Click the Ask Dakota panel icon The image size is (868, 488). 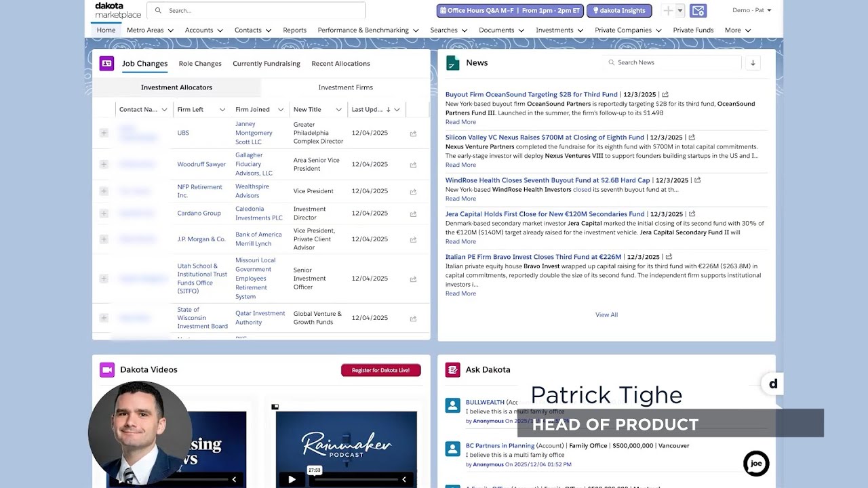coord(452,369)
